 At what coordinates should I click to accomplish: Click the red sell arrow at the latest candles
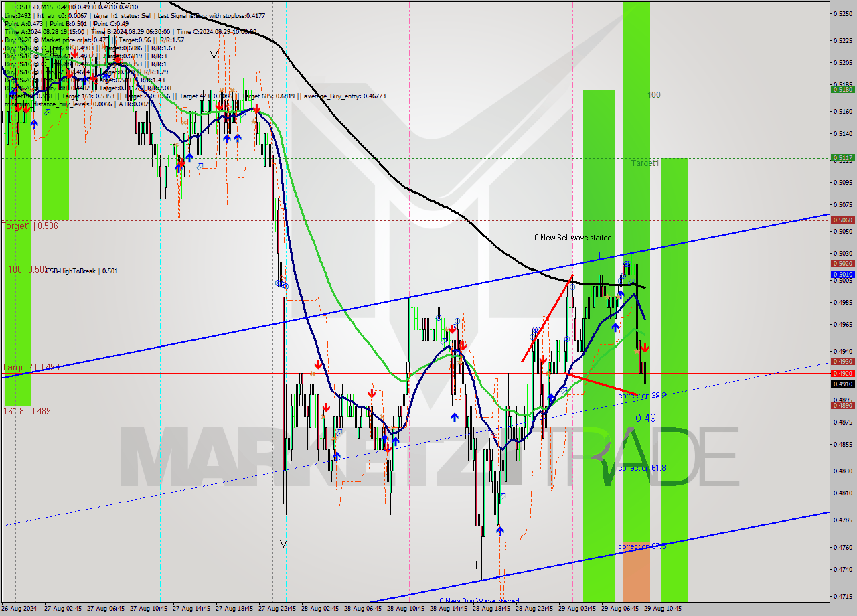click(x=644, y=348)
